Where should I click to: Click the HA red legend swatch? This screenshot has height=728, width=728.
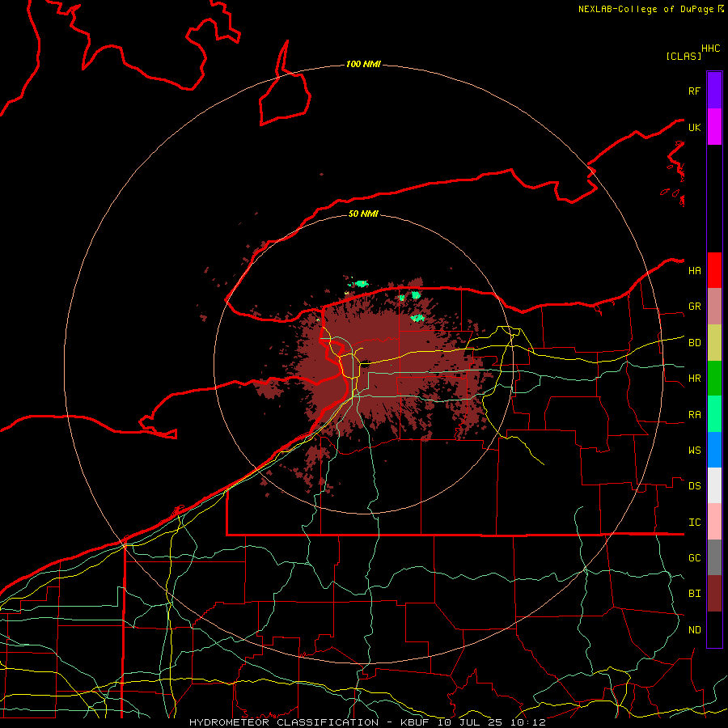714,270
